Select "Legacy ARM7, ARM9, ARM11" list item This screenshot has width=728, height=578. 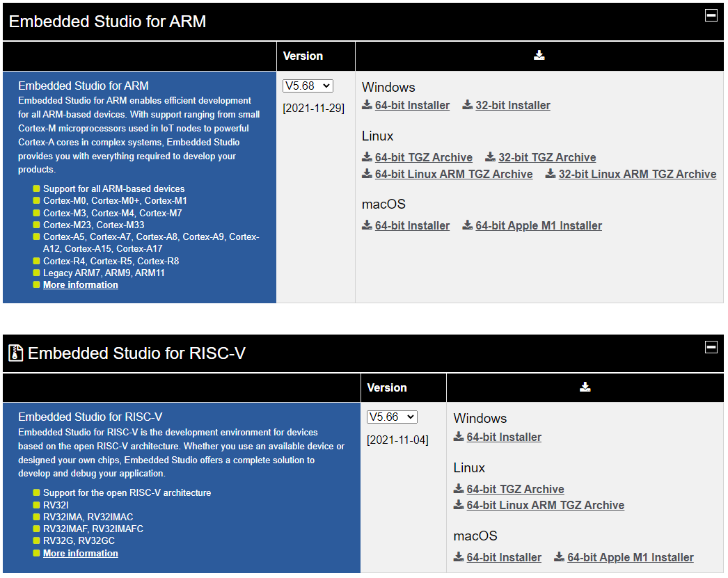(104, 273)
